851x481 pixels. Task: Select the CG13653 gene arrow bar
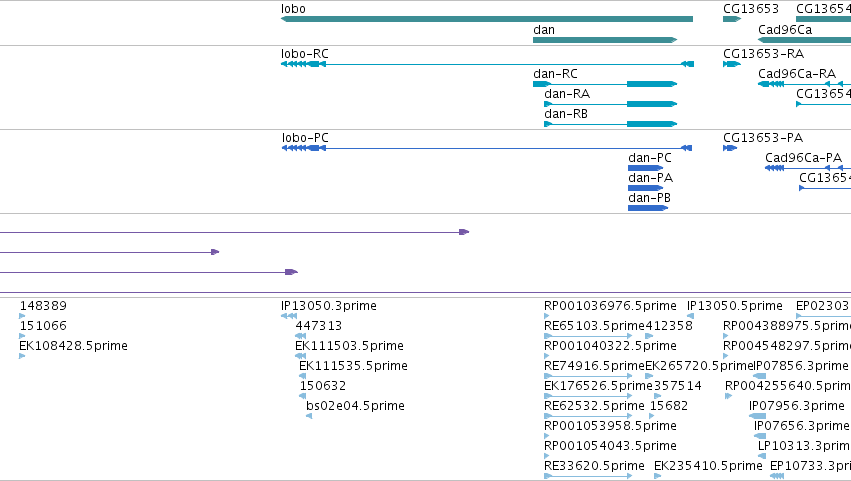[x=732, y=19]
